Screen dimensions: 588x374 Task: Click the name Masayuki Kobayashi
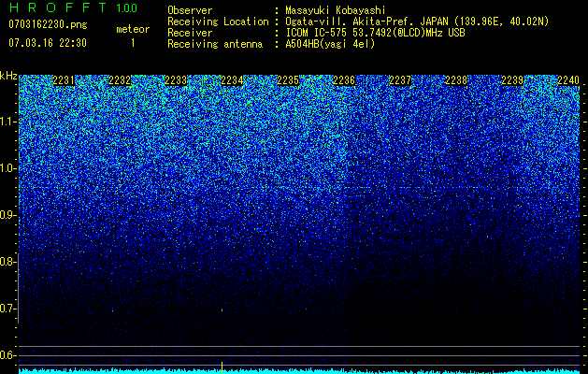point(336,10)
